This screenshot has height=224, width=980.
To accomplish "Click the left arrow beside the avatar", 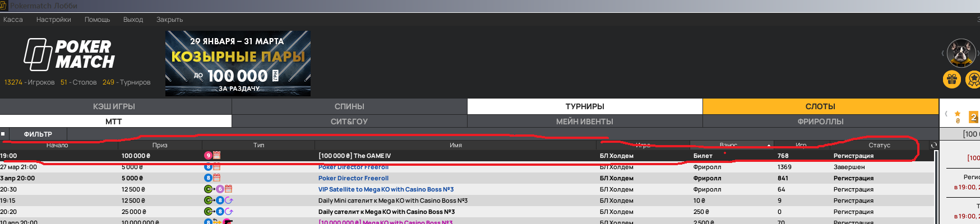I will coord(943,53).
